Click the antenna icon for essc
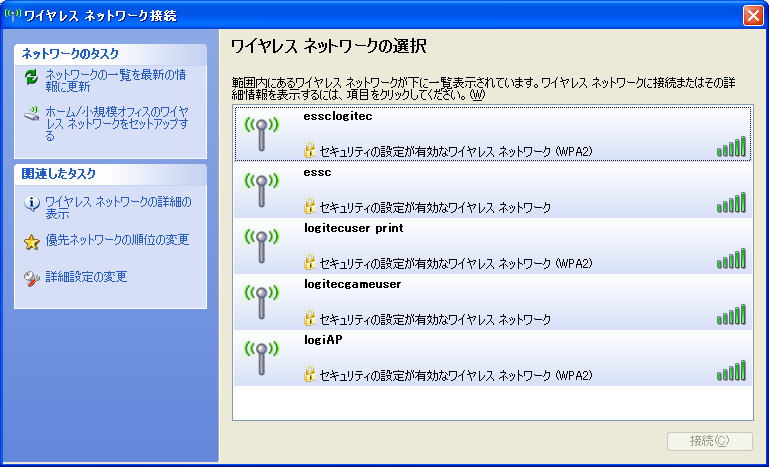Viewport: 769px width, 467px height. tap(261, 189)
